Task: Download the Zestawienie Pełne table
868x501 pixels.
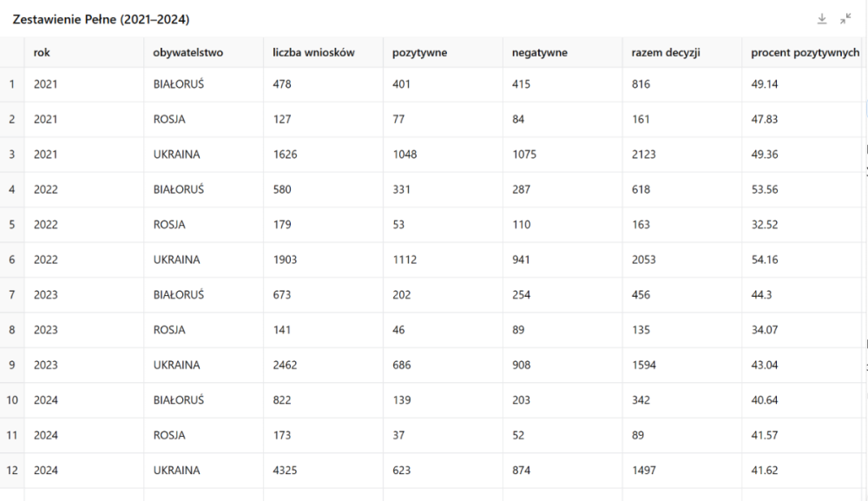Action: [x=822, y=19]
